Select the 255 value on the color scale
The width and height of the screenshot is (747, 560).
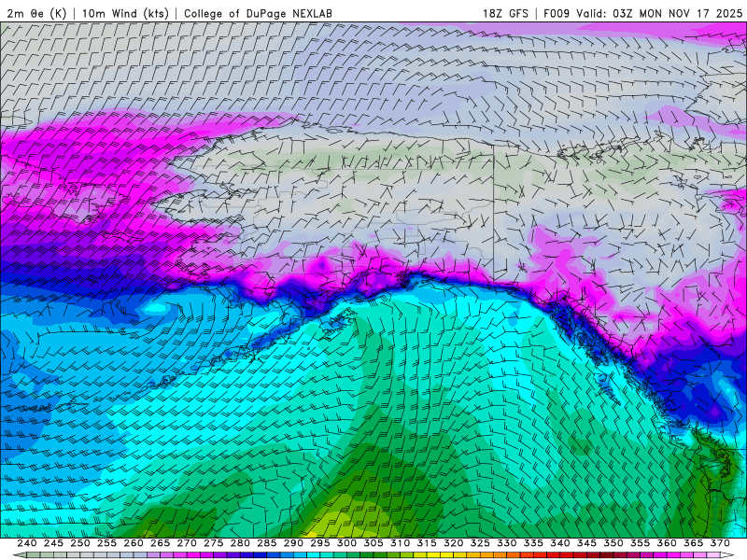tap(106, 543)
